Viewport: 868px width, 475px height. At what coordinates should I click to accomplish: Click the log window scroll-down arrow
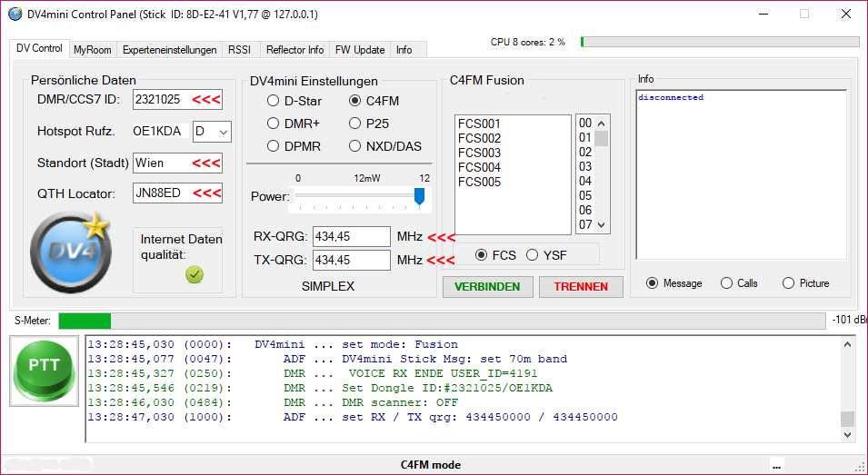[847, 434]
